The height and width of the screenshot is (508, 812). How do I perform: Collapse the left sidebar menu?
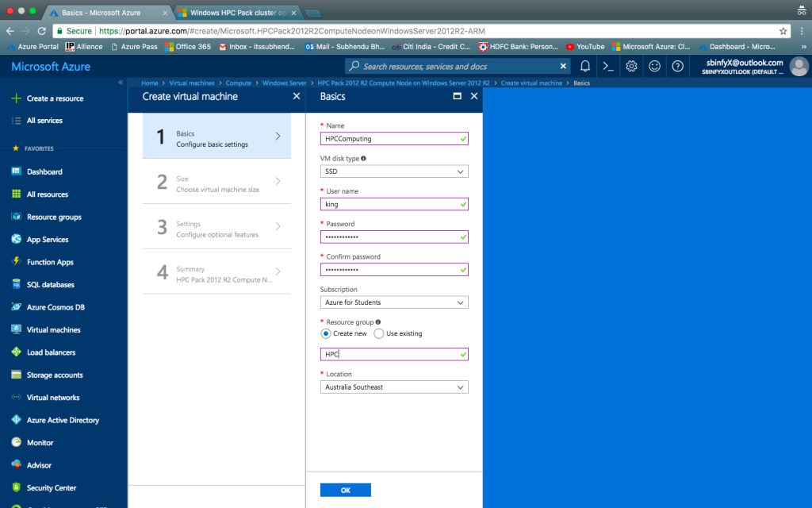(121, 83)
